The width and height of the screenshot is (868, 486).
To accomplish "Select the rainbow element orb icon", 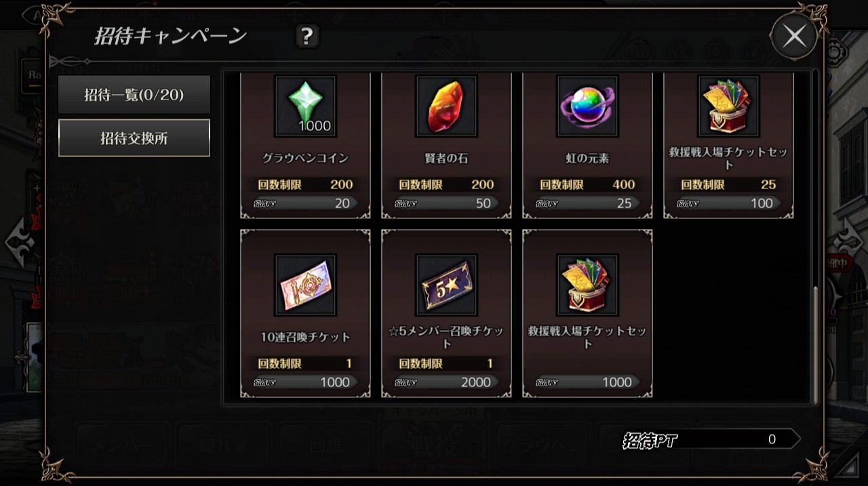I will click(x=587, y=106).
